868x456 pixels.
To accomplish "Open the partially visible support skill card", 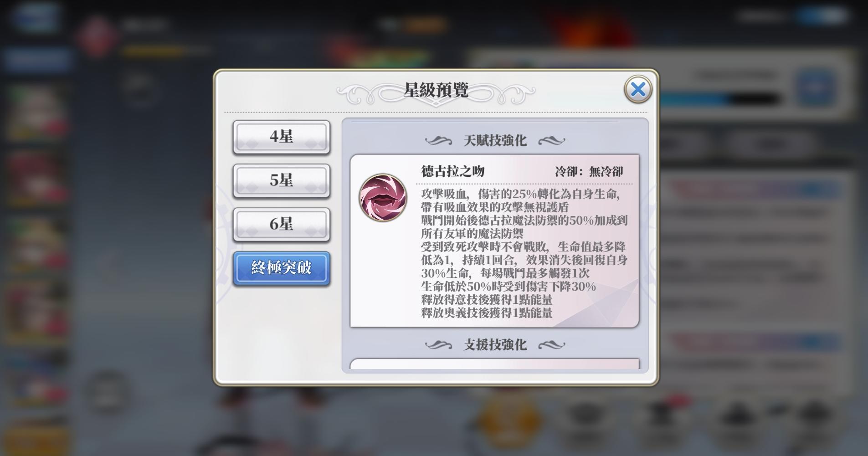I will coord(495,364).
